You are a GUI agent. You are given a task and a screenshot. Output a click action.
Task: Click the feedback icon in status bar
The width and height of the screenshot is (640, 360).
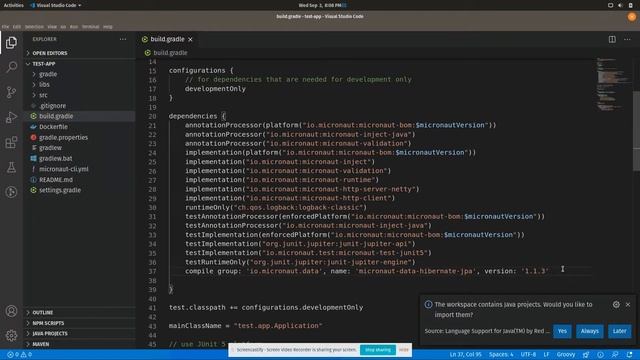point(615,355)
